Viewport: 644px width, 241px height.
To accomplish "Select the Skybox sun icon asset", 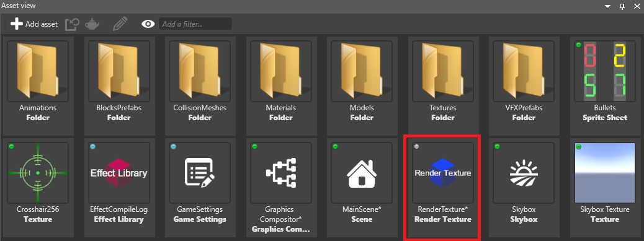I will tap(524, 173).
